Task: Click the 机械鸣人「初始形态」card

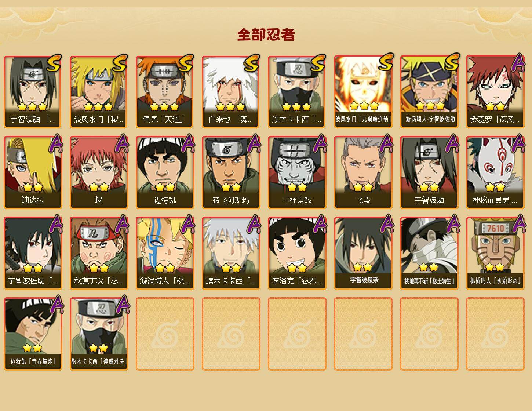Action: 495,253
